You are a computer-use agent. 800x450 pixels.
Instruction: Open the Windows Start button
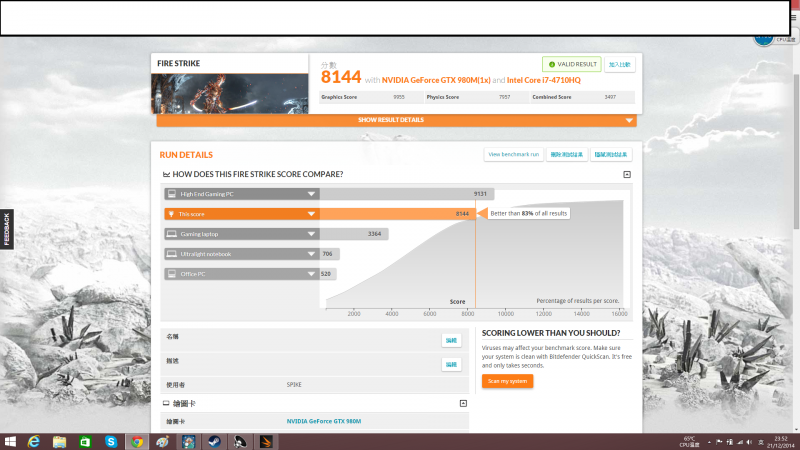tap(10, 442)
